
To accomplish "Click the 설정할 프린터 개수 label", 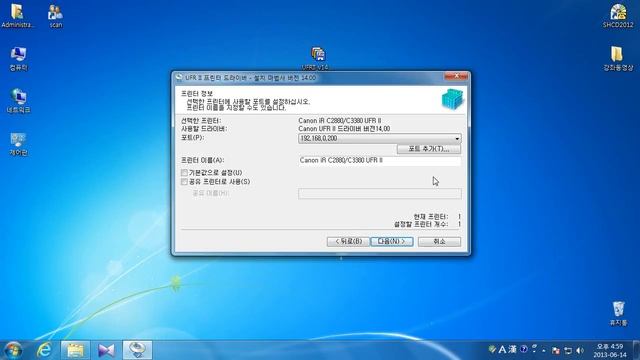I will click(x=421, y=224).
